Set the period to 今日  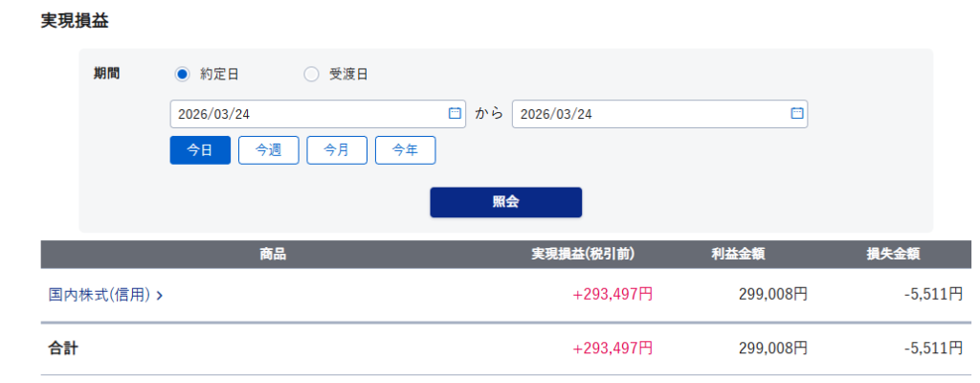point(200,150)
